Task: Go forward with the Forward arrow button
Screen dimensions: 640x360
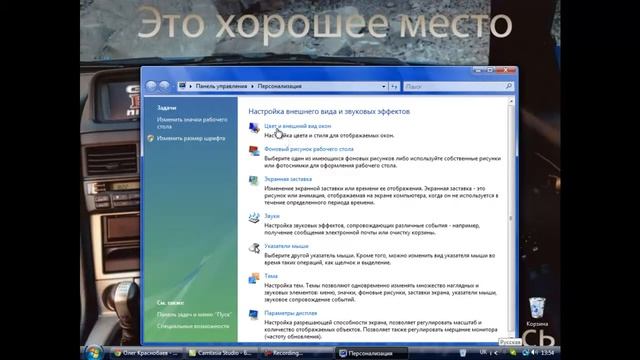Action: tap(164, 86)
